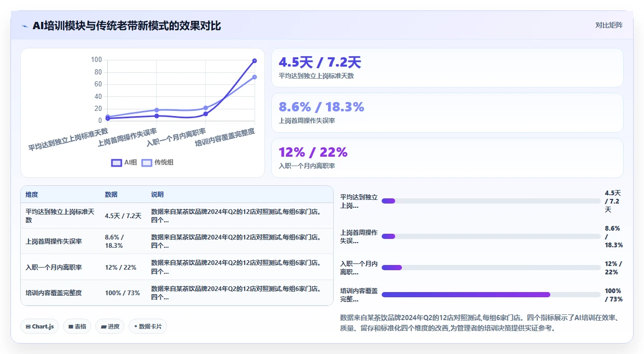This screenshot has width=644, height=354.
Task: Click the 数据 column header
Action: 111,195
